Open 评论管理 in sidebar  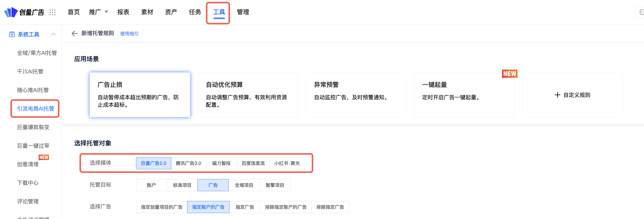pos(28,201)
